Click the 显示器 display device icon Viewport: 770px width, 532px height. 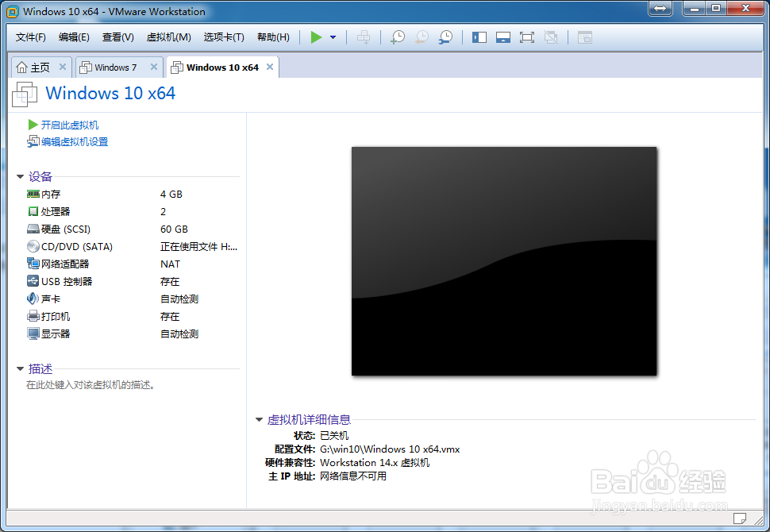point(32,333)
